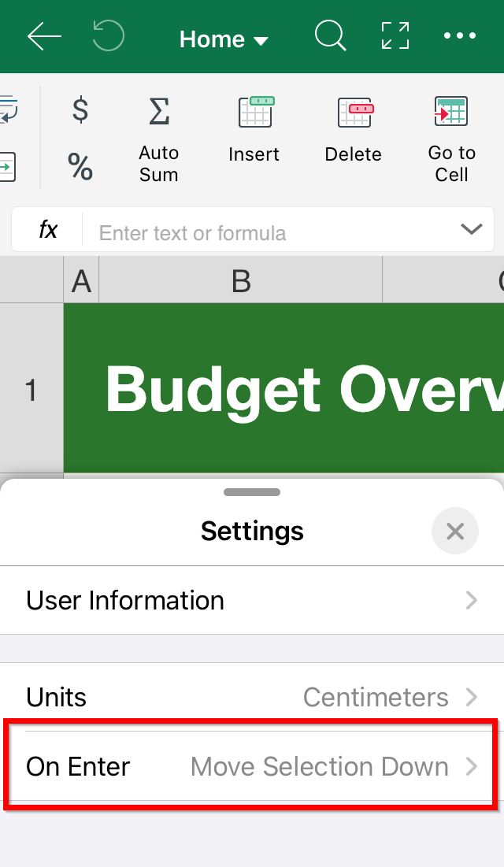The image size is (504, 867).
Task: Open the three-dot more menu
Action: tap(460, 36)
